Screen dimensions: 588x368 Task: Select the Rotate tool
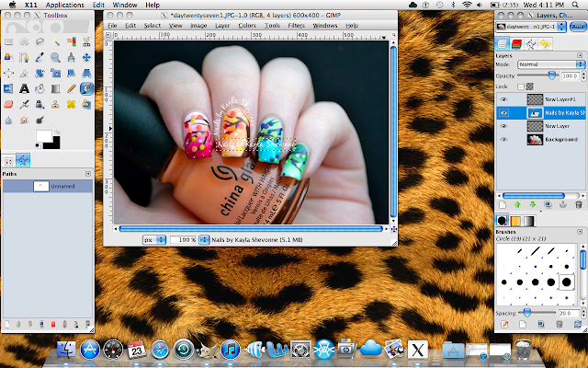(40, 74)
